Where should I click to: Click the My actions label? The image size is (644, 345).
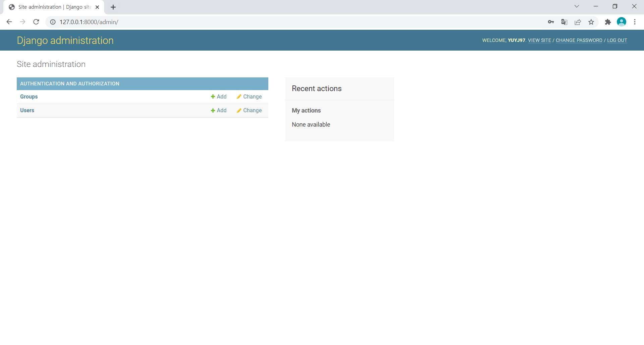click(x=306, y=111)
